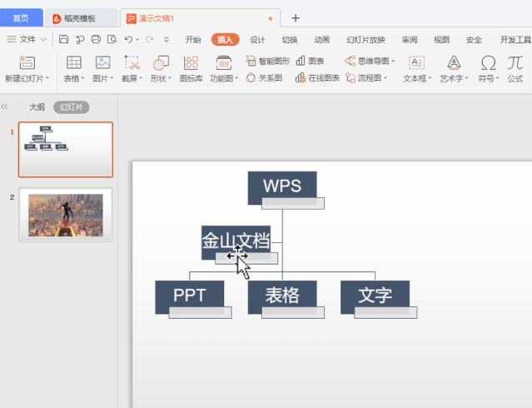
Task: Select the 插入 ribbon tab
Action: 226,40
